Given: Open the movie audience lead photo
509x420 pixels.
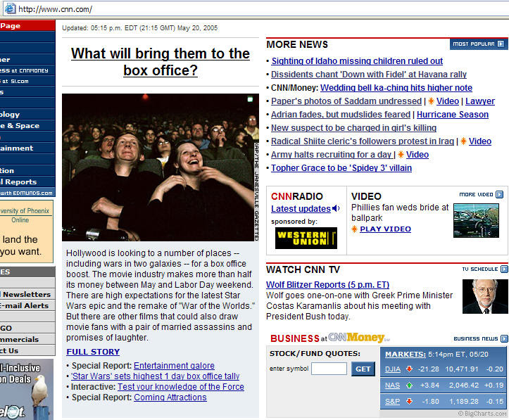Looking at the screenshot, I should pos(161,167).
